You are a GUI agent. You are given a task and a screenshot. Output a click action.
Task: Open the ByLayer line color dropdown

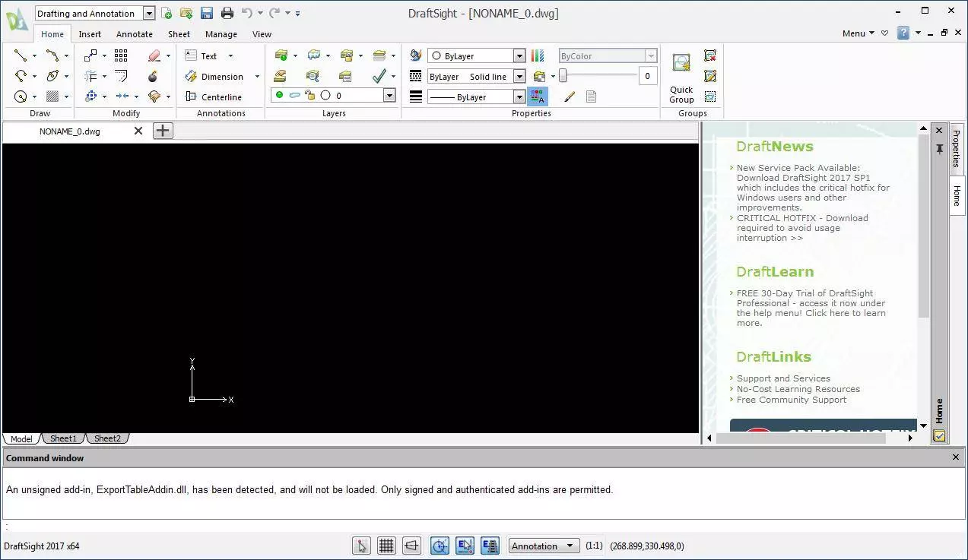(x=519, y=55)
